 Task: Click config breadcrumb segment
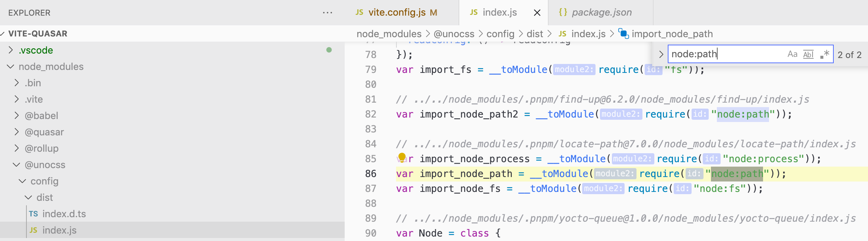[x=500, y=34]
